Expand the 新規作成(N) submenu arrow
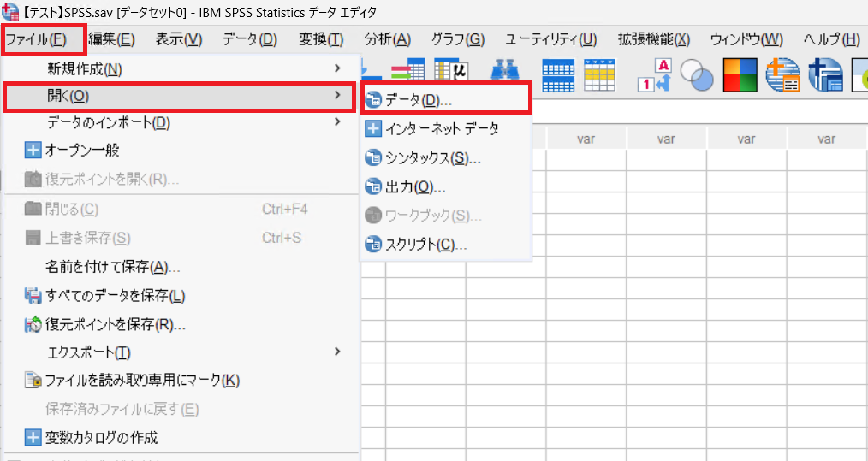The height and width of the screenshot is (461, 868). coord(337,68)
